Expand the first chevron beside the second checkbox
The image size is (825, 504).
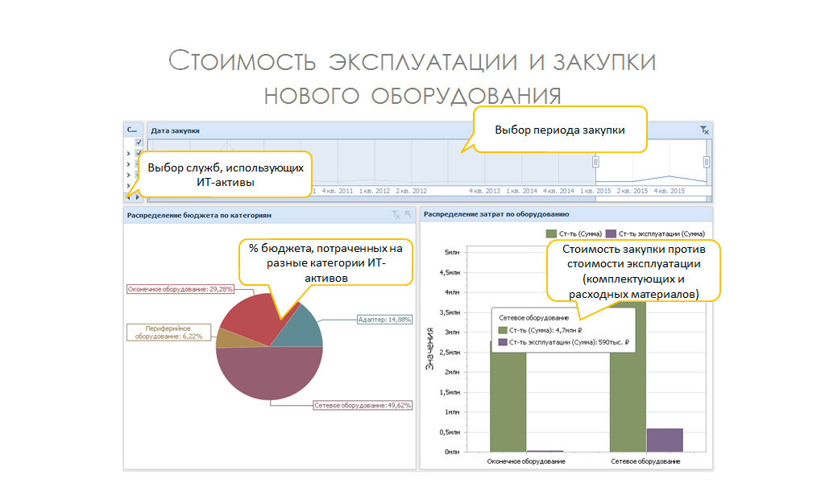pyautogui.click(x=128, y=154)
